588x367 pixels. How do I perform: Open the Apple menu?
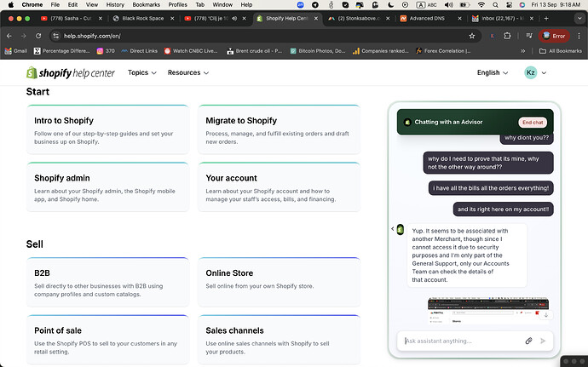[x=11, y=5]
